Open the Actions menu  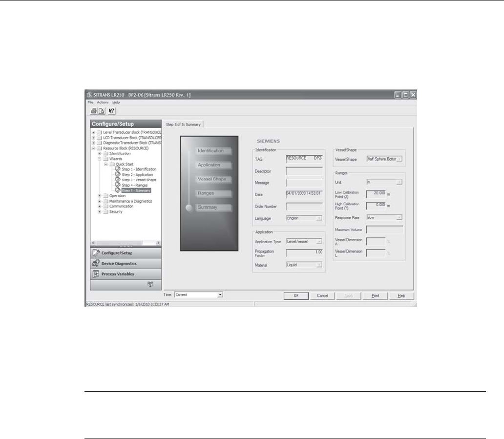(x=103, y=102)
